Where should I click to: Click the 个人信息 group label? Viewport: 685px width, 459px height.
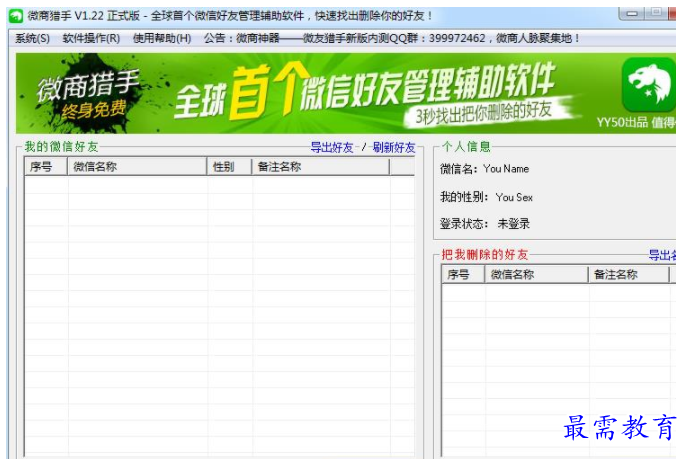(466, 147)
